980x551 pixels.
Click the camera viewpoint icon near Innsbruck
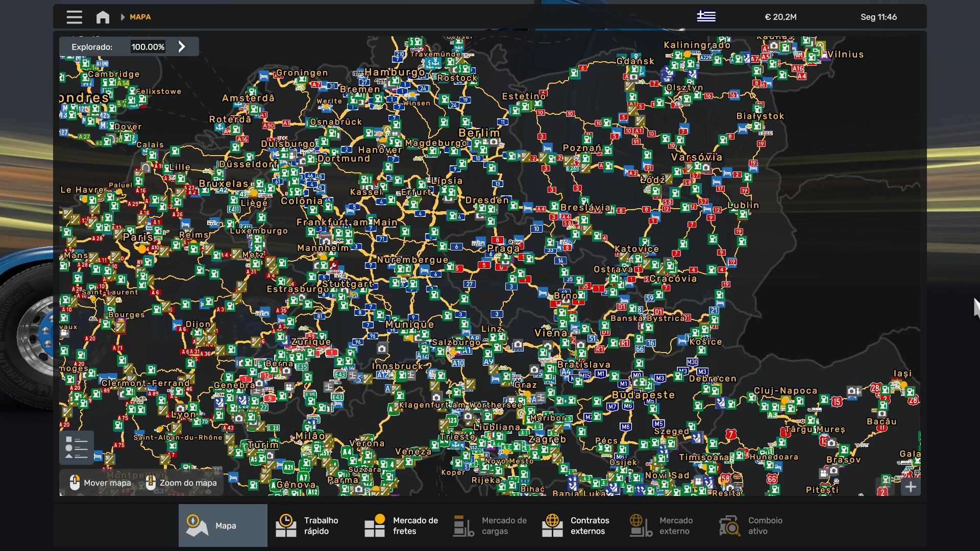coord(382,348)
